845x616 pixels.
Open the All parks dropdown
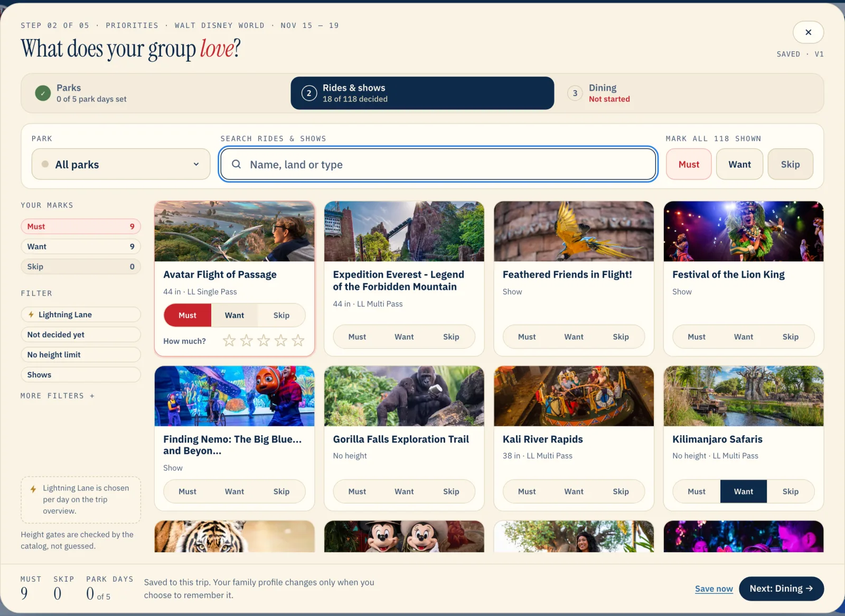(x=121, y=164)
